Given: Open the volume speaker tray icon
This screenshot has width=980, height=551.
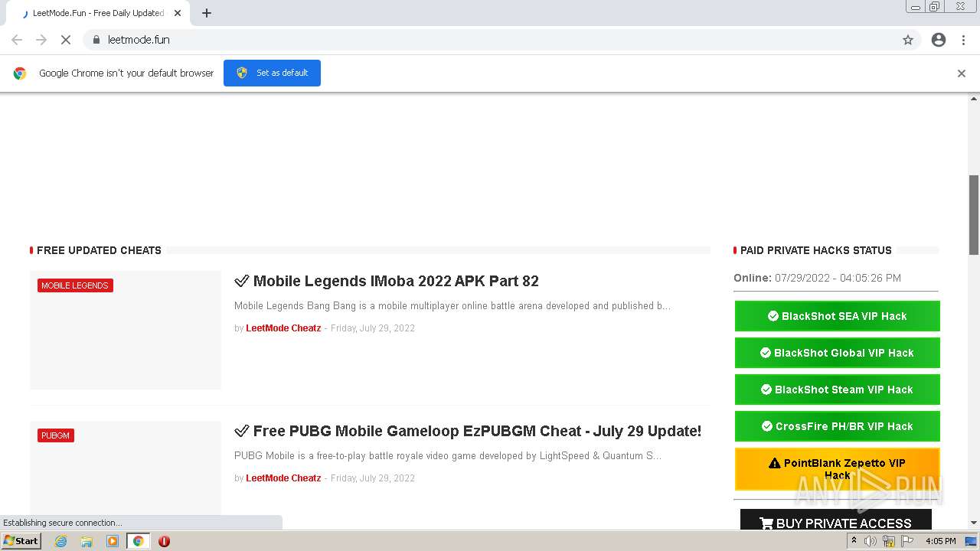Looking at the screenshot, I should tap(871, 541).
